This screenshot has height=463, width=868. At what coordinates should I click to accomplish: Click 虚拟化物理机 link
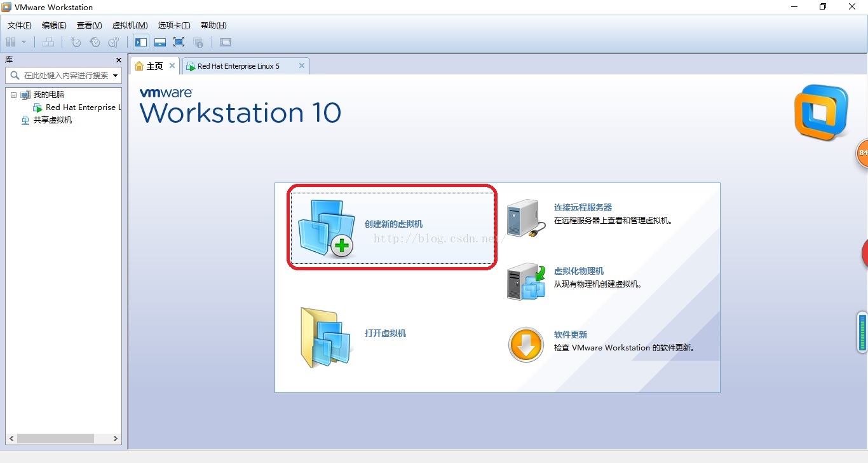click(x=579, y=271)
